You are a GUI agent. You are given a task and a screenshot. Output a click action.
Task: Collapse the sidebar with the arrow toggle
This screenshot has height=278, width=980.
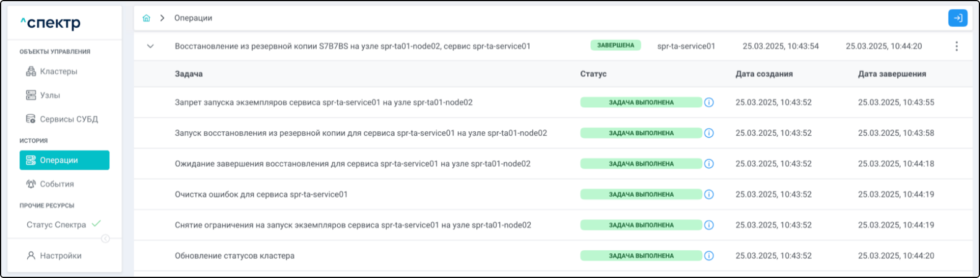coord(105,239)
